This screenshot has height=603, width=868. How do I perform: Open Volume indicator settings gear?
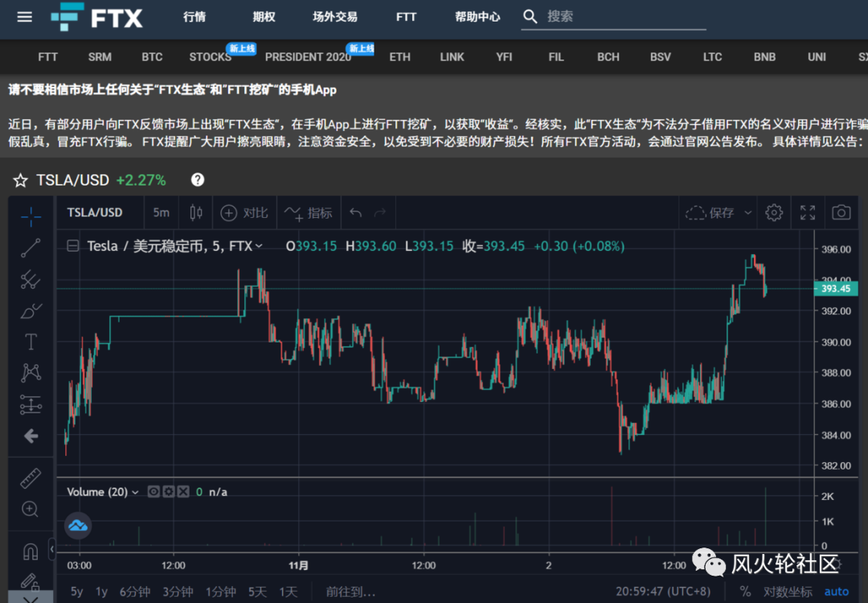168,492
